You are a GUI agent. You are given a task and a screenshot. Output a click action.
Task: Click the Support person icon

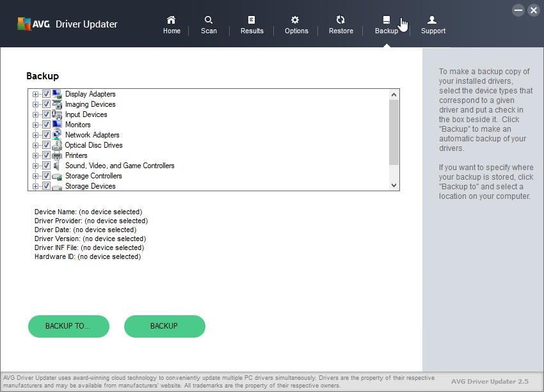(432, 20)
